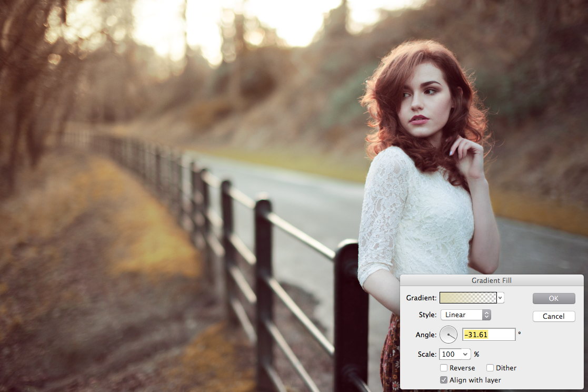Expand the gradient picker dropdown arrow
Screen dimensions: 588x392
500,298
